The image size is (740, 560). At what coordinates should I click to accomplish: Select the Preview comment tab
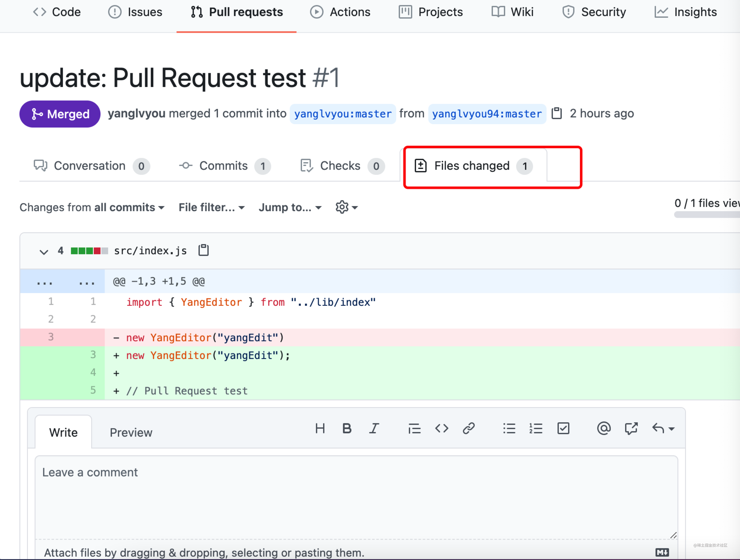point(131,432)
